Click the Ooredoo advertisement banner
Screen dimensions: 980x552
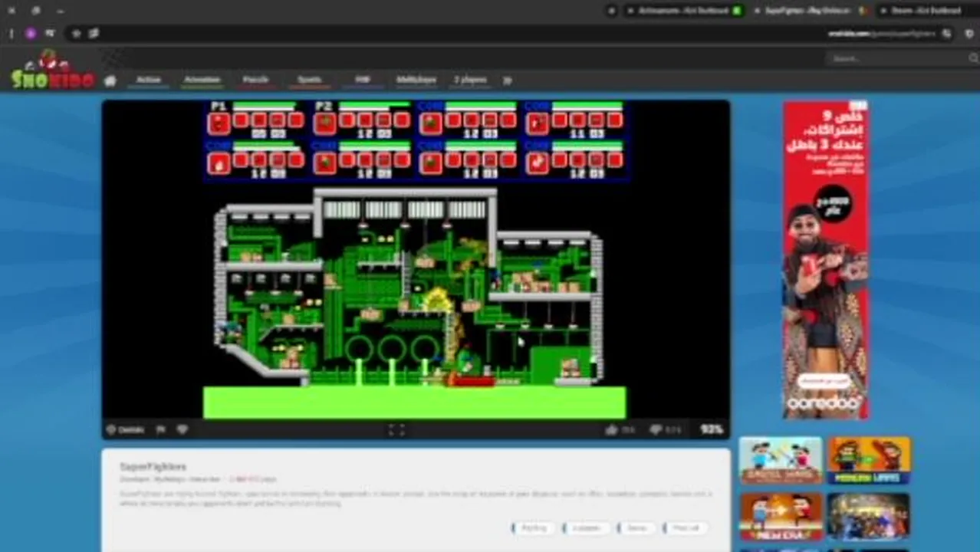(825, 261)
